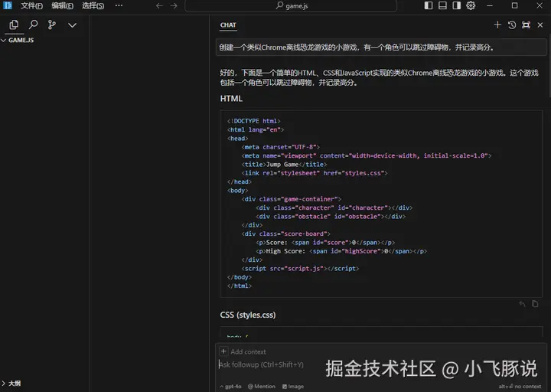Click the chat panel vertical scrollbar
Image resolution: width=551 pixels, height=392 pixels.
tap(549, 65)
